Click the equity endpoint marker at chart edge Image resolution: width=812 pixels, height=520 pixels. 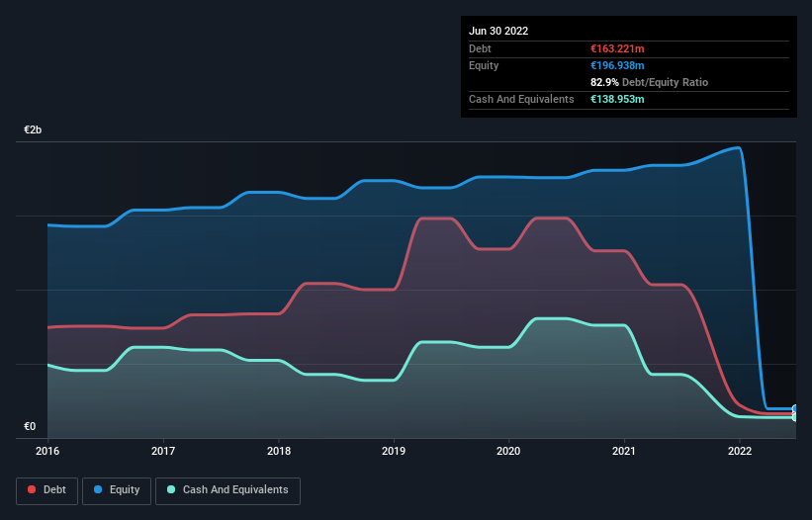pos(795,409)
